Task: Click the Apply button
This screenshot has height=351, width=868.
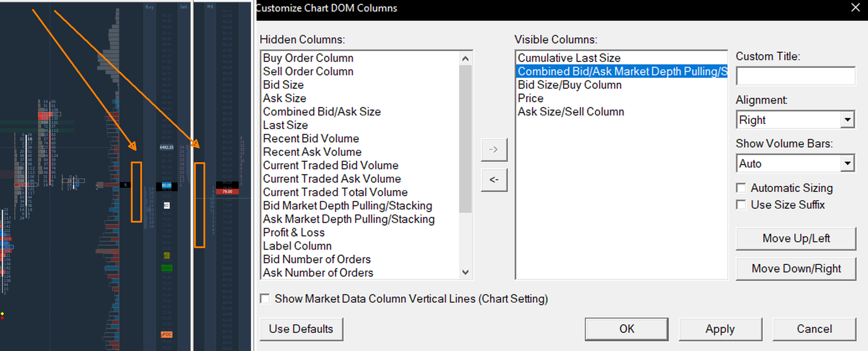Action: click(720, 329)
